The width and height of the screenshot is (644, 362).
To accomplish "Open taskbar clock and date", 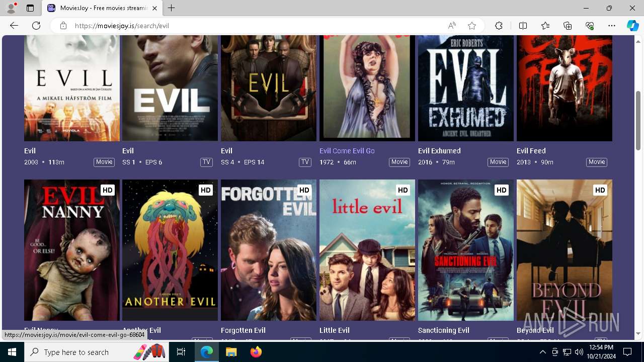I will point(601,352).
